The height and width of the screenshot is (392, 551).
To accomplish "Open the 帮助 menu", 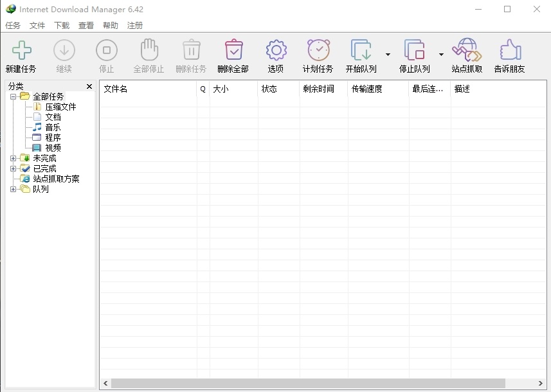I will point(111,25).
